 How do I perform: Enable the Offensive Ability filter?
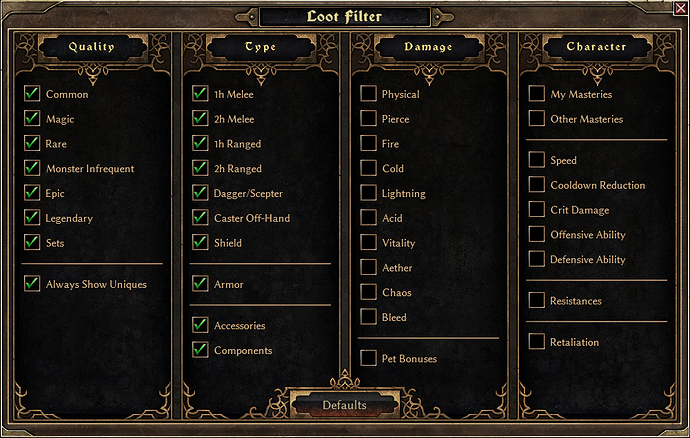click(537, 234)
